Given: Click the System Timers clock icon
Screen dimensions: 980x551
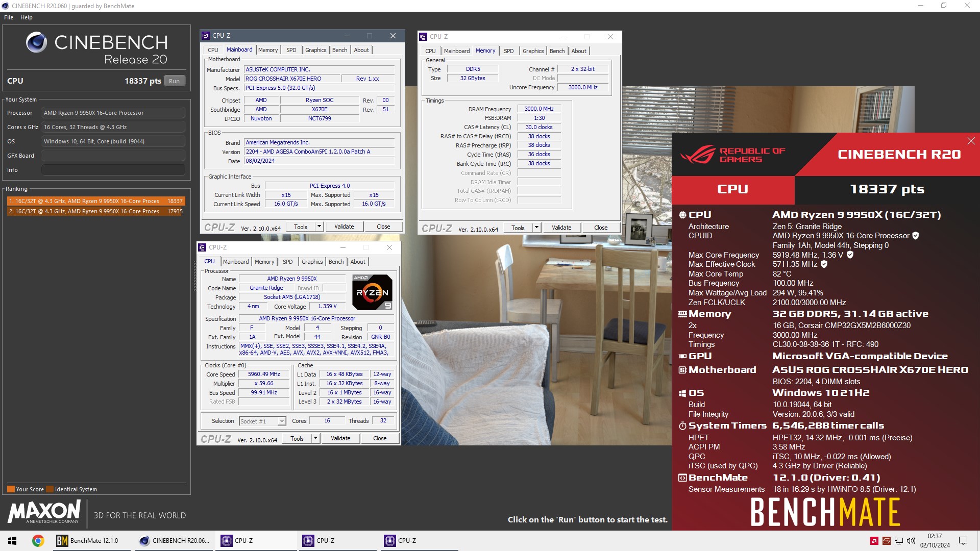Looking at the screenshot, I should pyautogui.click(x=682, y=426).
